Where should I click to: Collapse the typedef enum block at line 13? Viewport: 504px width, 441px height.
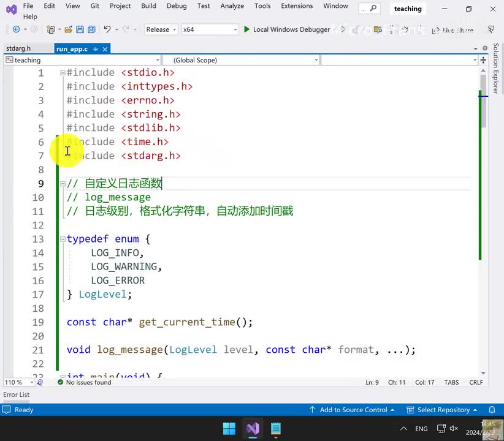coord(63,239)
